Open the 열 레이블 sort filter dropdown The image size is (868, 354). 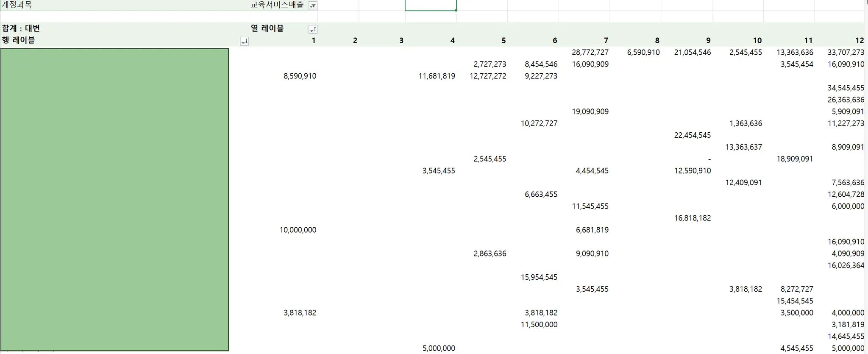coord(313,29)
